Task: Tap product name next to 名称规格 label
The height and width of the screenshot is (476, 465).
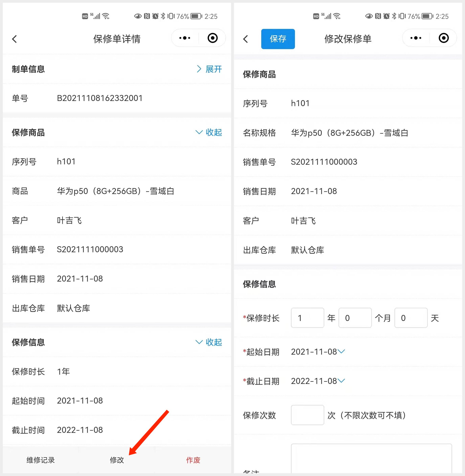Action: pos(349,133)
